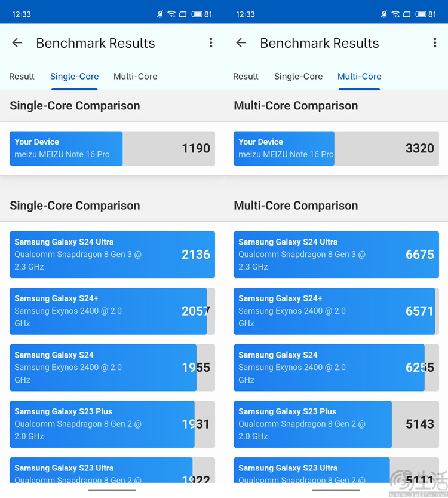Select Single-Core tab on right screen

point(298,77)
